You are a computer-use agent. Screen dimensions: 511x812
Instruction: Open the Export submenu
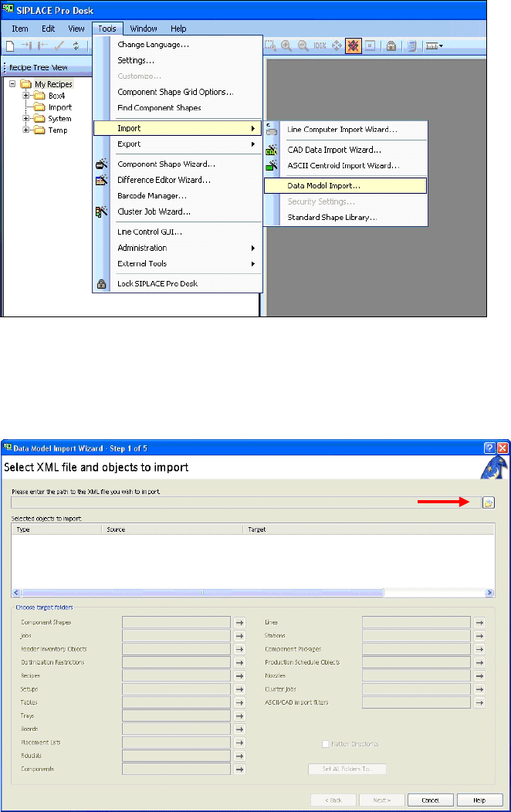178,144
